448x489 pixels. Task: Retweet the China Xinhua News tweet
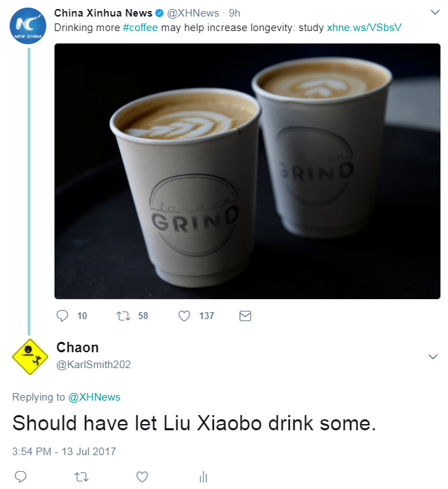pos(123,316)
